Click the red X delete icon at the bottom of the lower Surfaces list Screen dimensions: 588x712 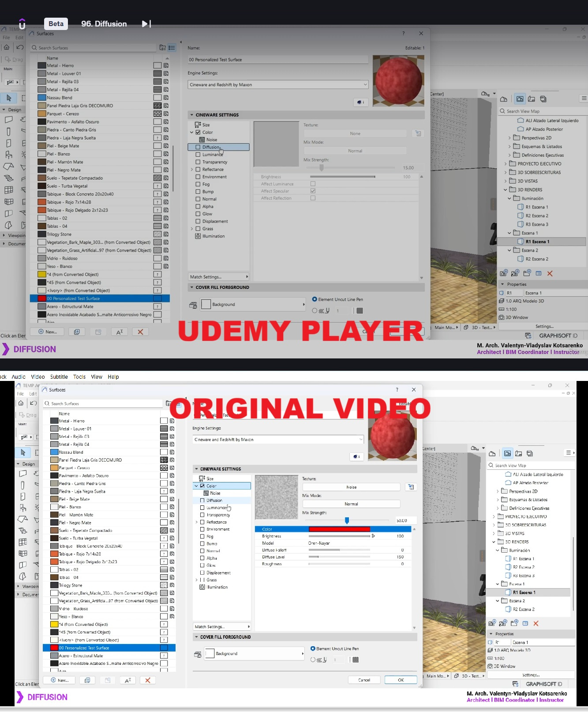(x=148, y=680)
